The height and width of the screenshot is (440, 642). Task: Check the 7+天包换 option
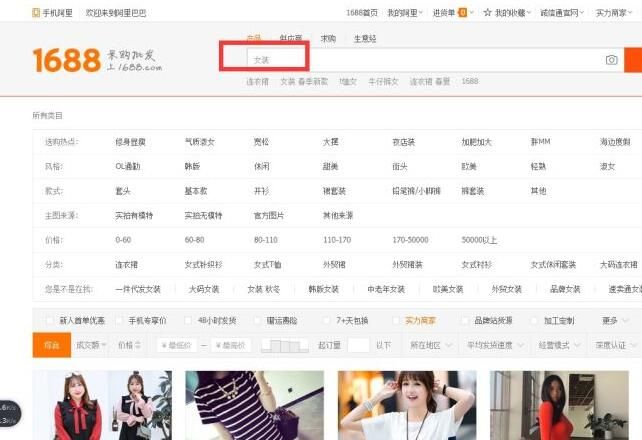tap(326, 320)
